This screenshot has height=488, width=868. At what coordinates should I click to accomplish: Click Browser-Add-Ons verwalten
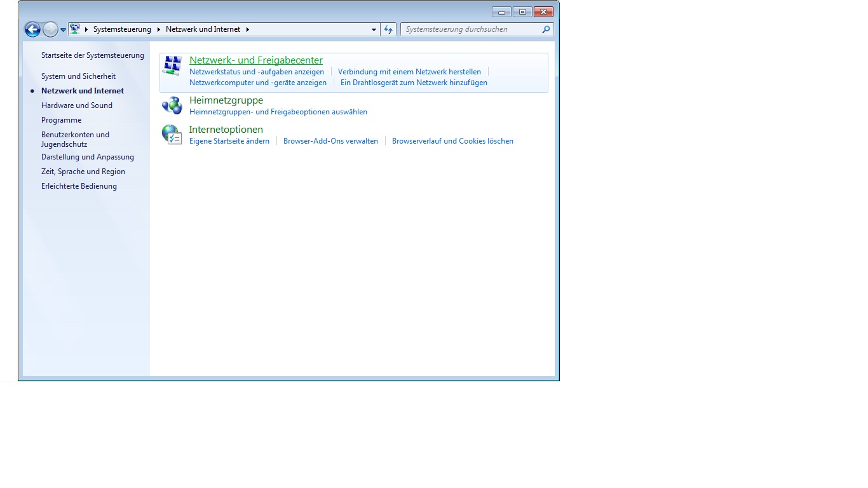[330, 141]
